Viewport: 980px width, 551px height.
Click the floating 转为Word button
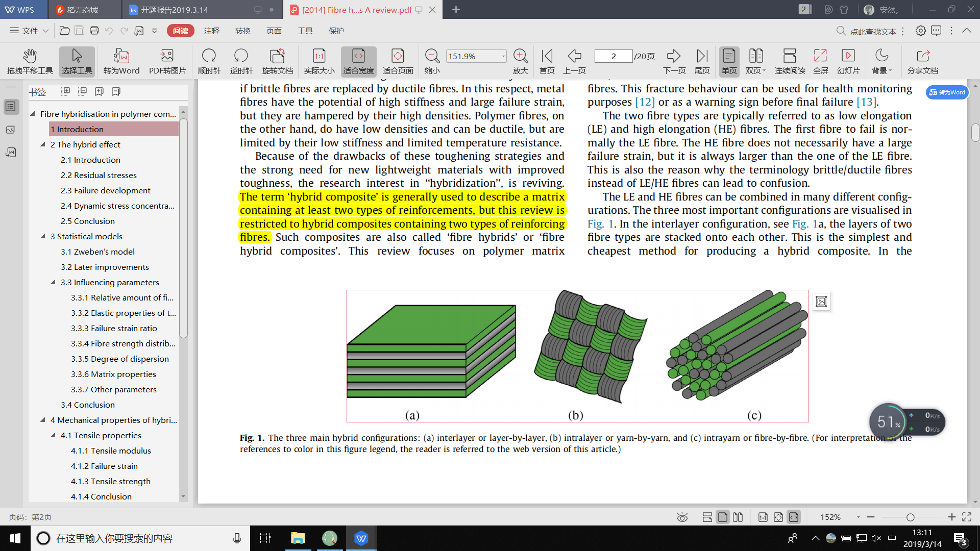(x=947, y=92)
